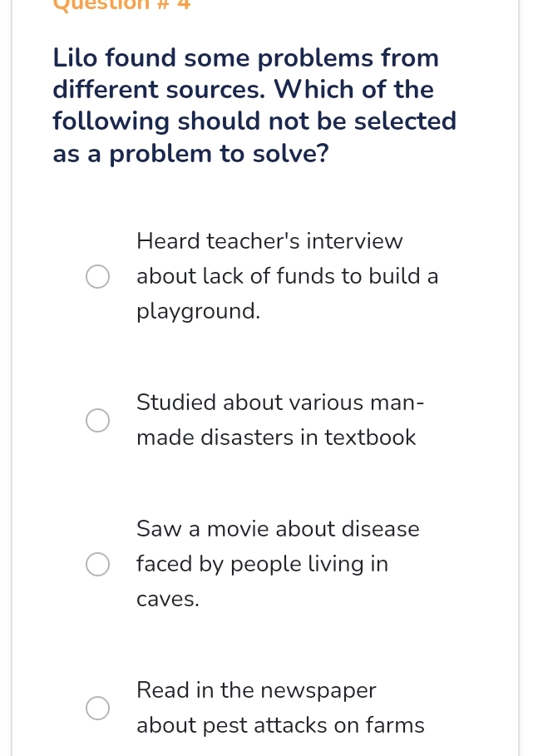This screenshot has width=533, height=756.
Task: Pick the radio button for movie about disease
Action: (97, 565)
